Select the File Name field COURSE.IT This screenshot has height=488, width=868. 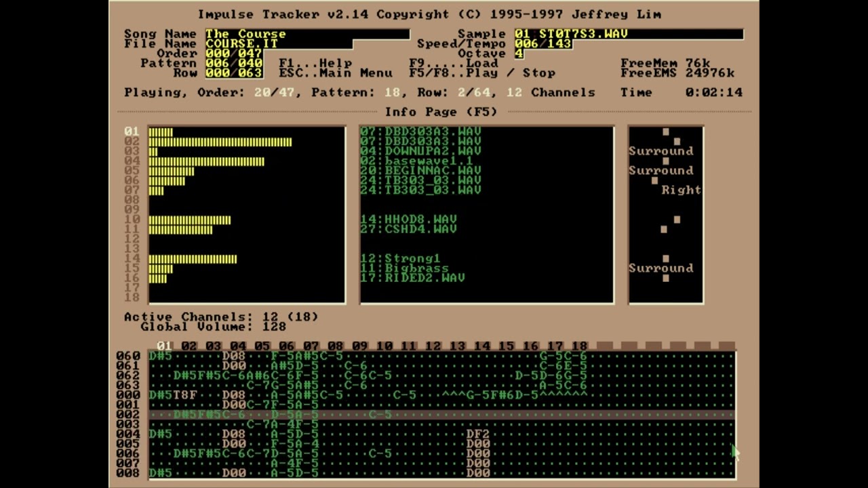click(279, 43)
